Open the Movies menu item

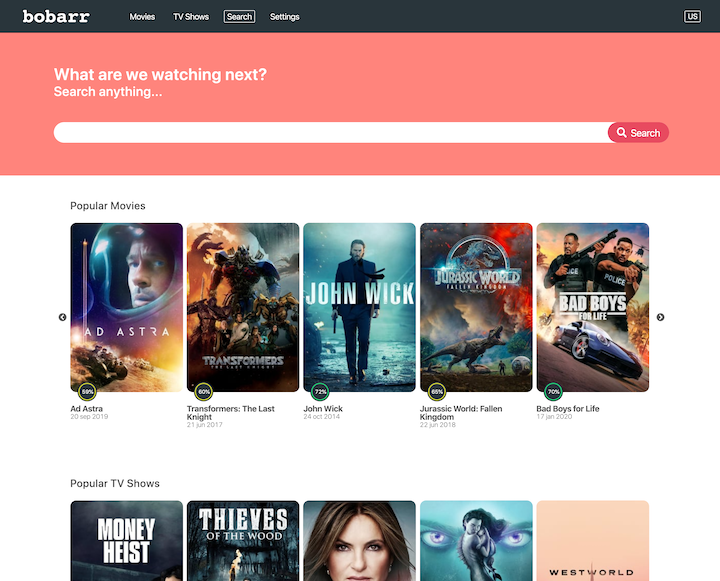[142, 17]
